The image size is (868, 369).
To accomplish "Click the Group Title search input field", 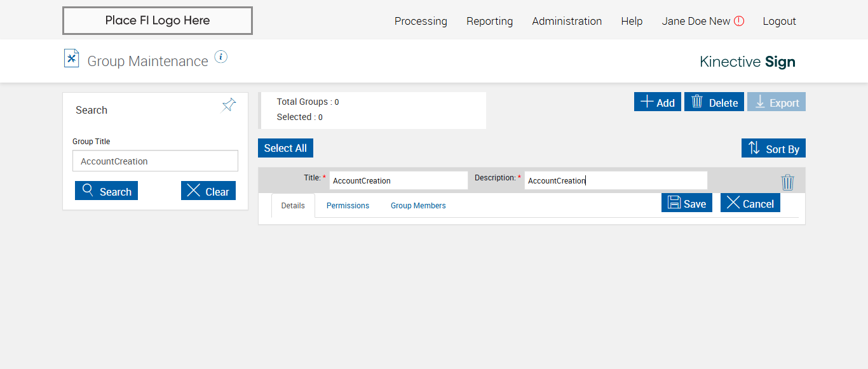I will [x=155, y=161].
